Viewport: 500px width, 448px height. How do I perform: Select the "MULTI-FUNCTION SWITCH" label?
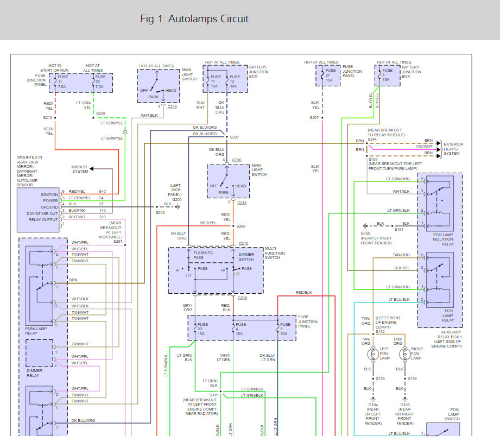pyautogui.click(x=275, y=253)
